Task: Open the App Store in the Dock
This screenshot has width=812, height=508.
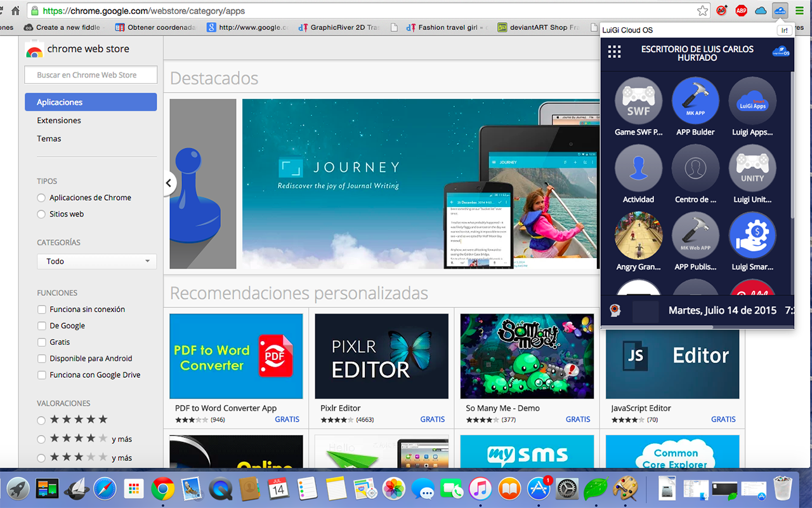Action: pos(539,489)
